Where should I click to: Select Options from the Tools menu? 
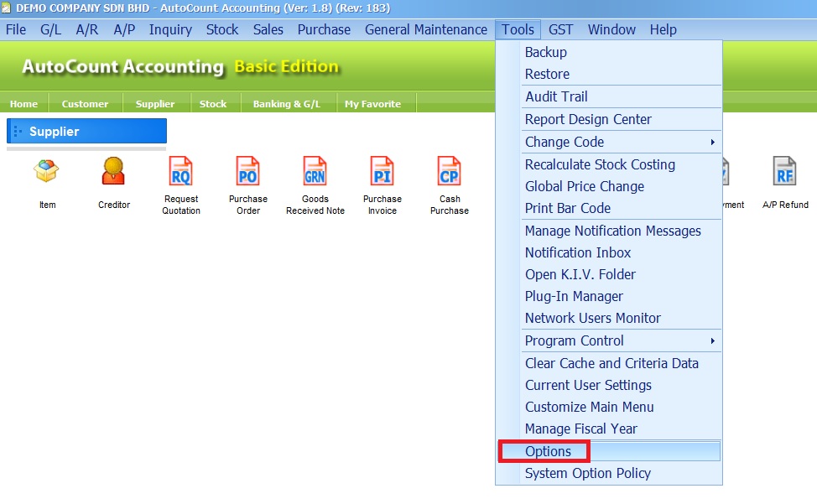pyautogui.click(x=548, y=451)
